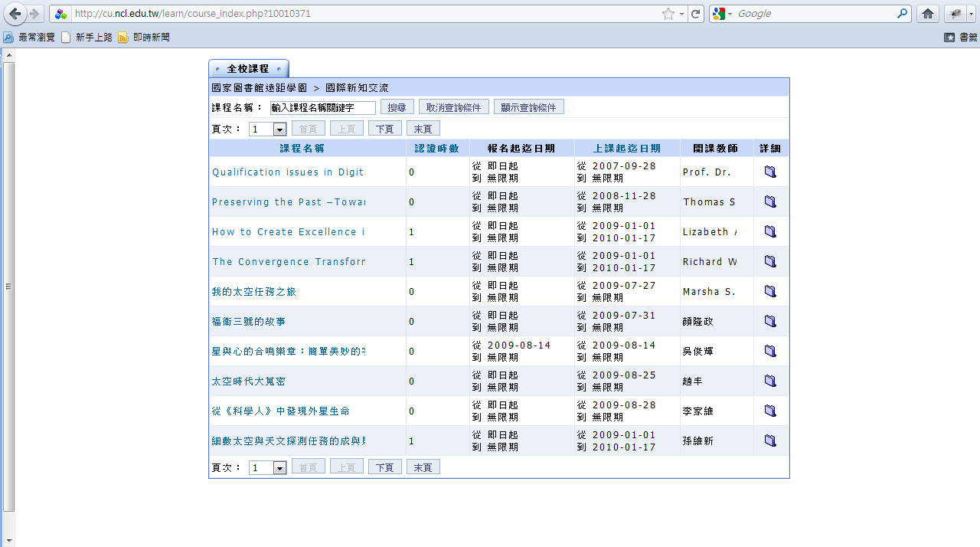The width and height of the screenshot is (980, 547).
Task: Click 取消查詢條件 button
Action: coord(453,107)
